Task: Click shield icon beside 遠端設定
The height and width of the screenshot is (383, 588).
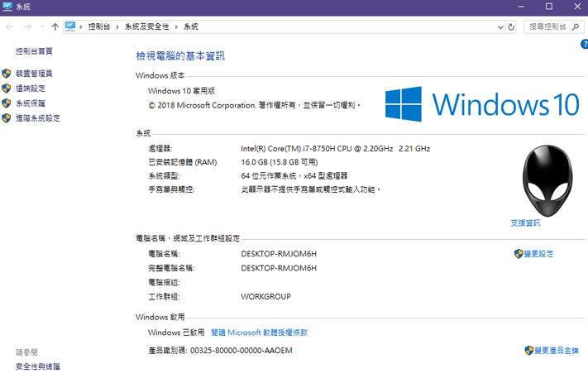Action: point(7,89)
